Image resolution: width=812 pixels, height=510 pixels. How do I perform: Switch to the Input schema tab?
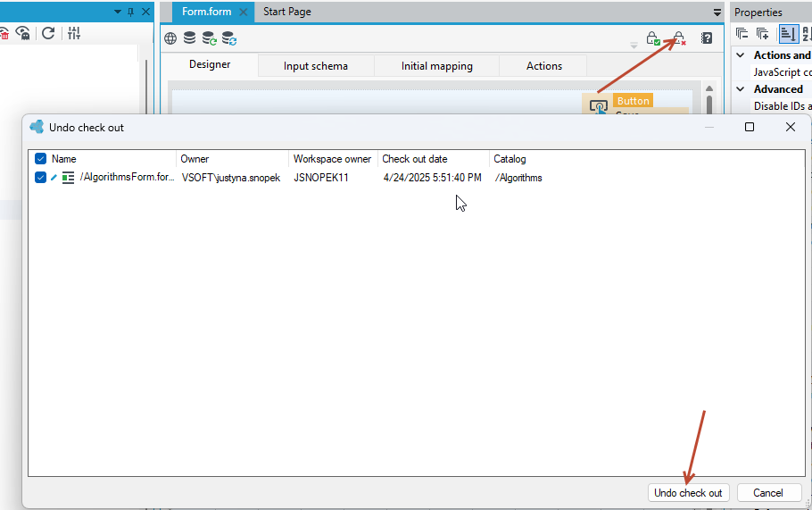(316, 66)
